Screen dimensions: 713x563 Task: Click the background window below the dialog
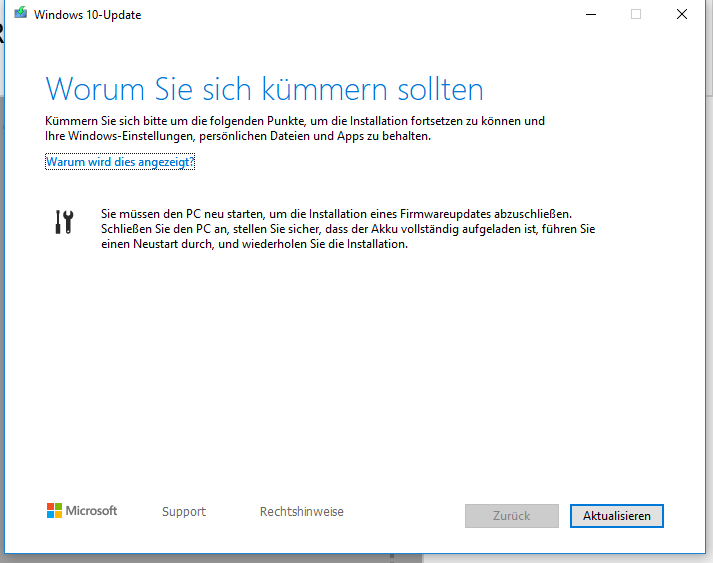click(x=200, y=556)
